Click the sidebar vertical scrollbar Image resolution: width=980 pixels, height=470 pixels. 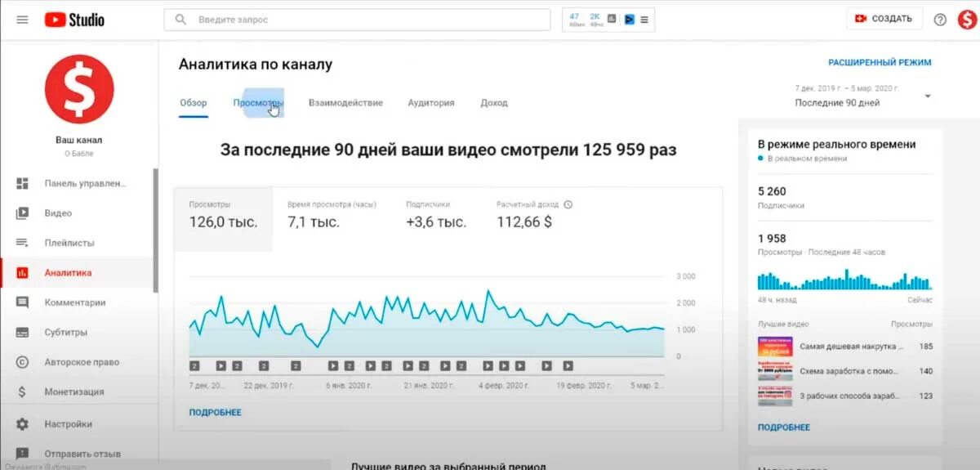pos(155,231)
